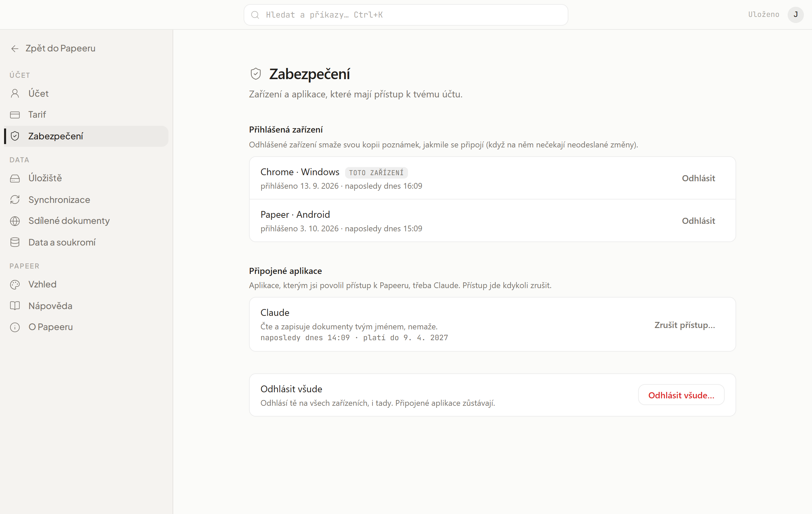Viewport: 812px width, 514px height.
Task: Click the shield icon next to the Zabezpečení heading
Action: tap(256, 74)
